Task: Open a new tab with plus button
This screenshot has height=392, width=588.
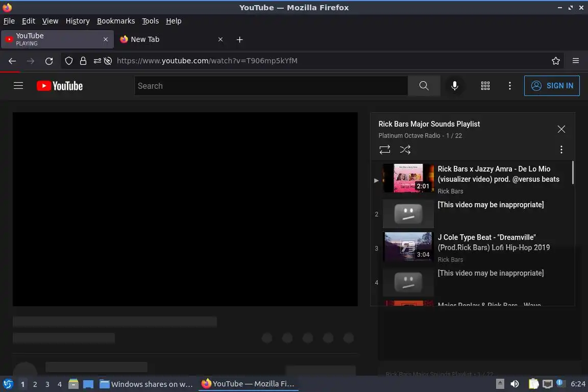Action: pos(239,39)
